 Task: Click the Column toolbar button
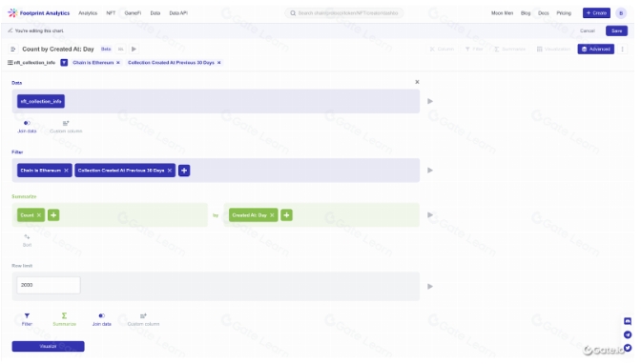coord(442,49)
